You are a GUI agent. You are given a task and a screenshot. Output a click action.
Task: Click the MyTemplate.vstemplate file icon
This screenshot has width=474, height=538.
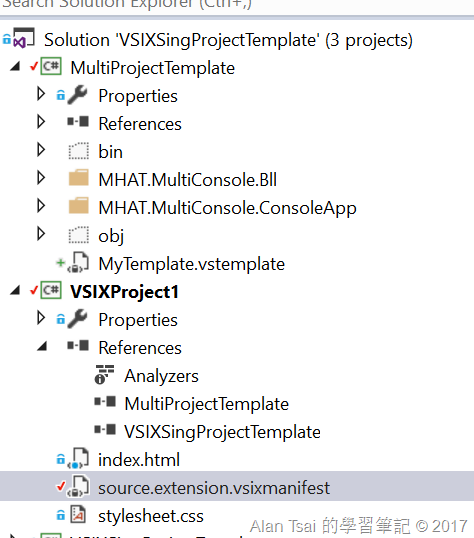[79, 262]
